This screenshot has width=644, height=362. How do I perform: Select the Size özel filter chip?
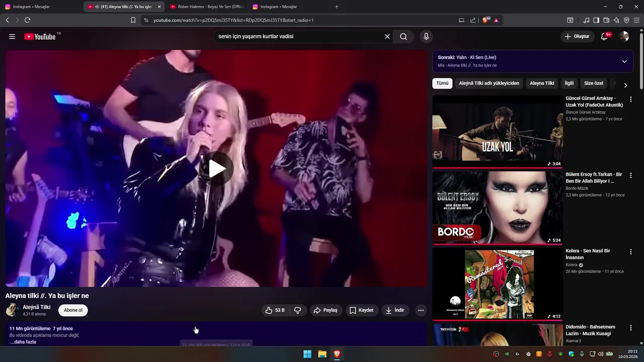pyautogui.click(x=594, y=83)
